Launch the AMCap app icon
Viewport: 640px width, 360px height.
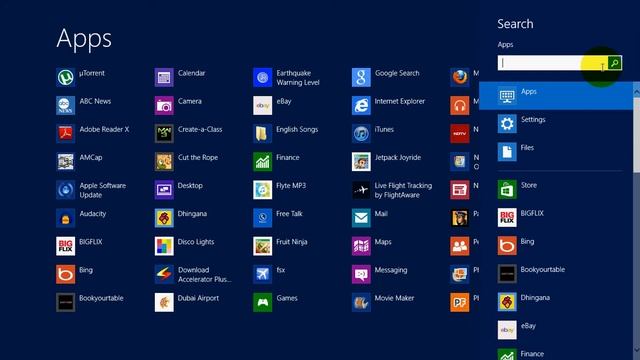coord(65,162)
